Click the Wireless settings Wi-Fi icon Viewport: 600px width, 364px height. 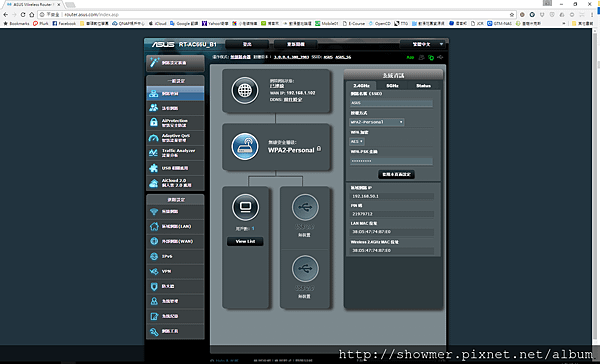[154, 212]
